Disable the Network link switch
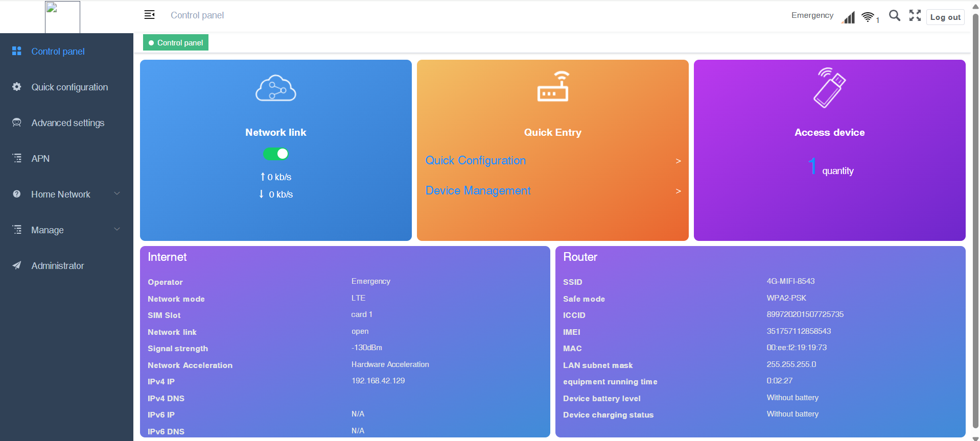980x441 pixels. tap(276, 154)
